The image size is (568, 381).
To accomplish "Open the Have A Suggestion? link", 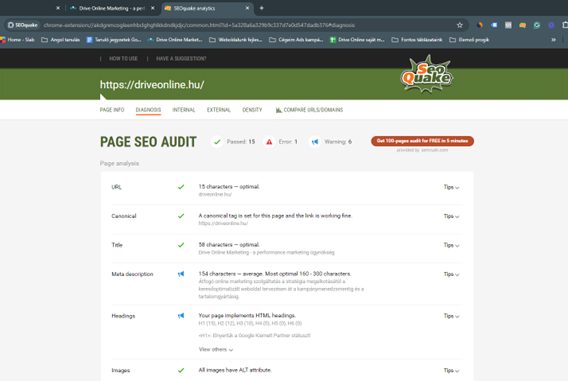I will pyautogui.click(x=181, y=59).
